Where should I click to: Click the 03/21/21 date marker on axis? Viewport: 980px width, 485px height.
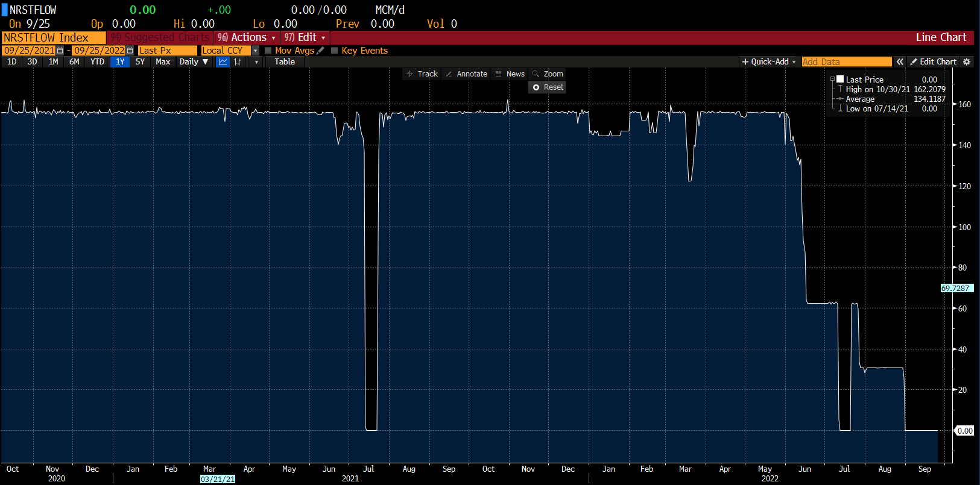pos(218,479)
